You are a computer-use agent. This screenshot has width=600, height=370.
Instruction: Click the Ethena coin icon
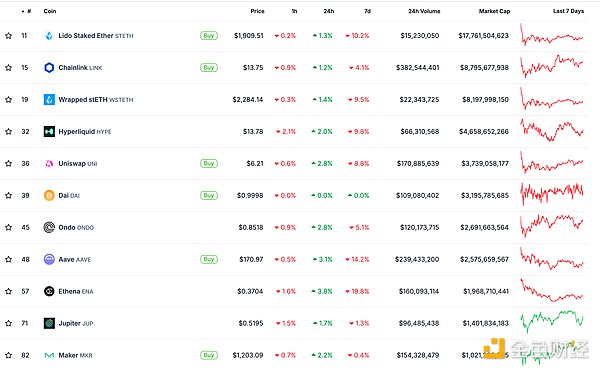pos(49,291)
